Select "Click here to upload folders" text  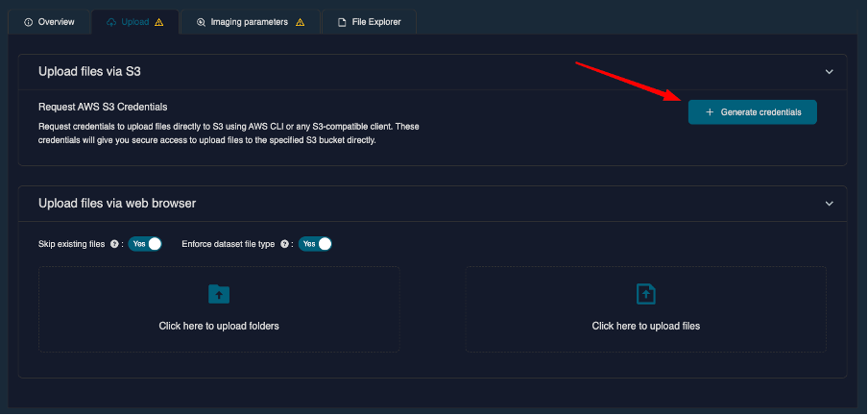click(219, 326)
